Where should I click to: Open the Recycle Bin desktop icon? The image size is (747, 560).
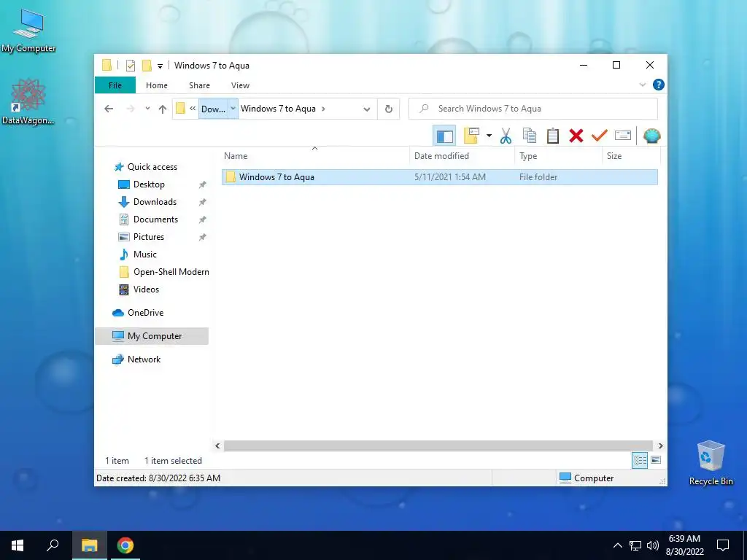point(711,462)
